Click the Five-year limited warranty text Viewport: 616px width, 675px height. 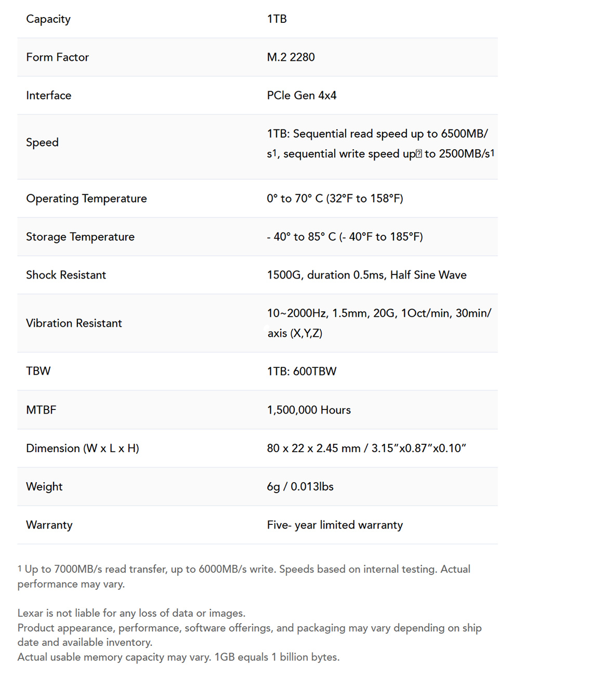tap(335, 525)
